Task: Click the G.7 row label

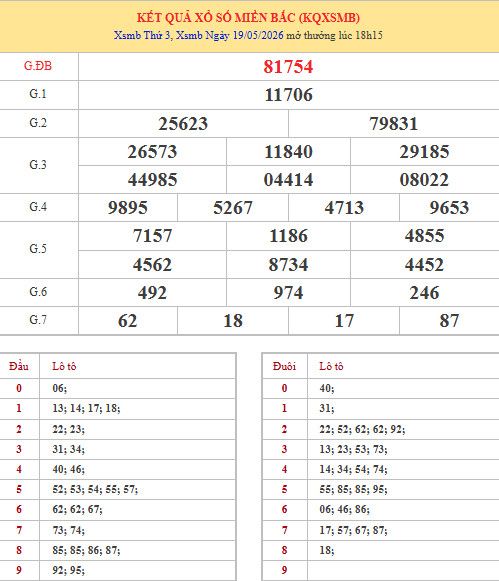Action: pyautogui.click(x=38, y=320)
